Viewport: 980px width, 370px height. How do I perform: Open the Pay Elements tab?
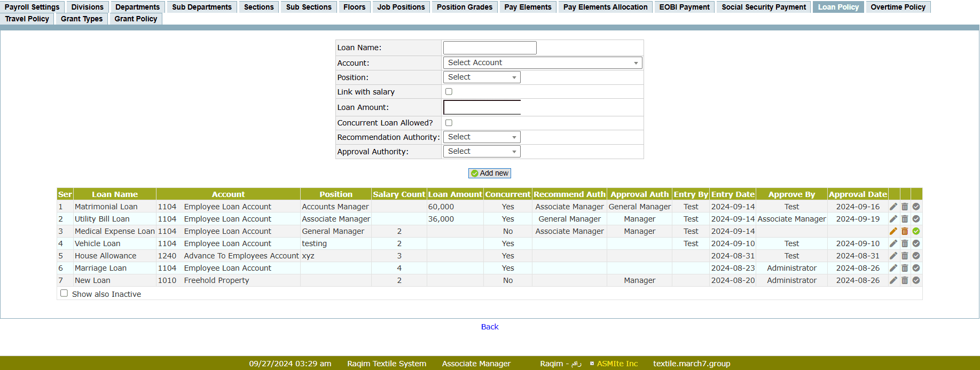click(527, 7)
